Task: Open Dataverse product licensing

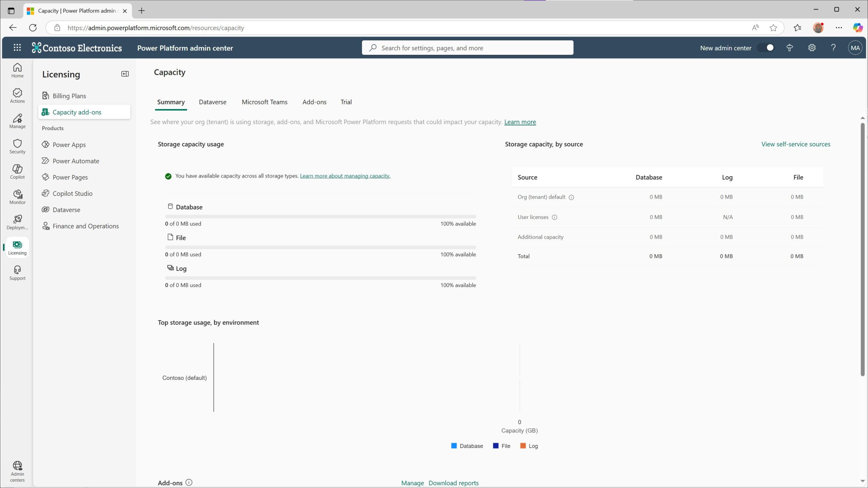Action: (x=84, y=210)
